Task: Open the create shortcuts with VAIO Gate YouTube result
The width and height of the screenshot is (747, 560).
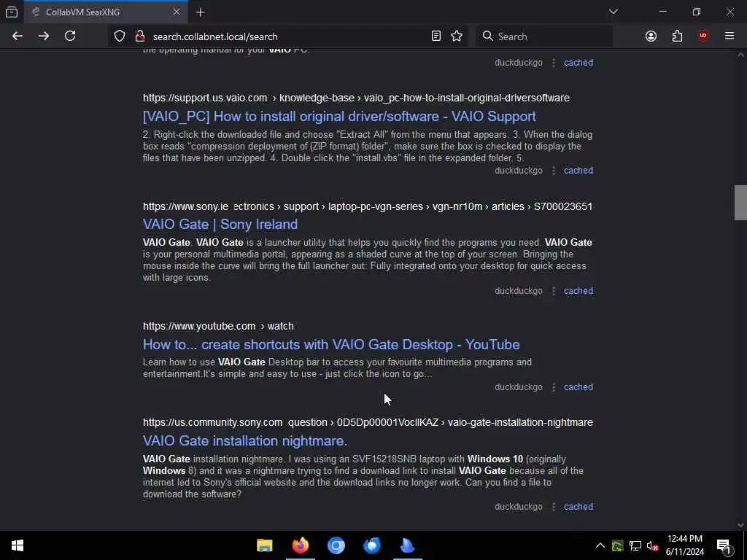Action: [x=331, y=344]
